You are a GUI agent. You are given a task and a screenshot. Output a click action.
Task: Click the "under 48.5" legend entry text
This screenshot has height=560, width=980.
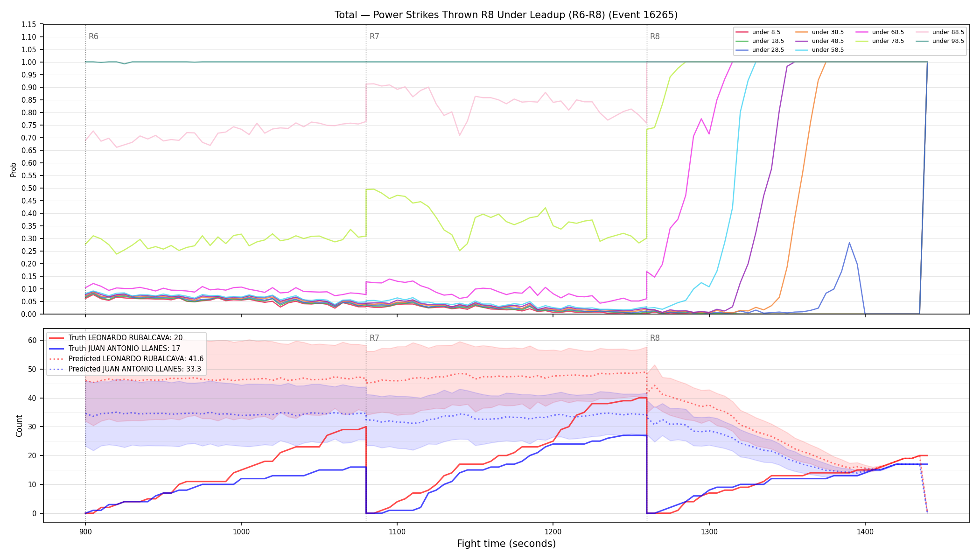(x=828, y=41)
